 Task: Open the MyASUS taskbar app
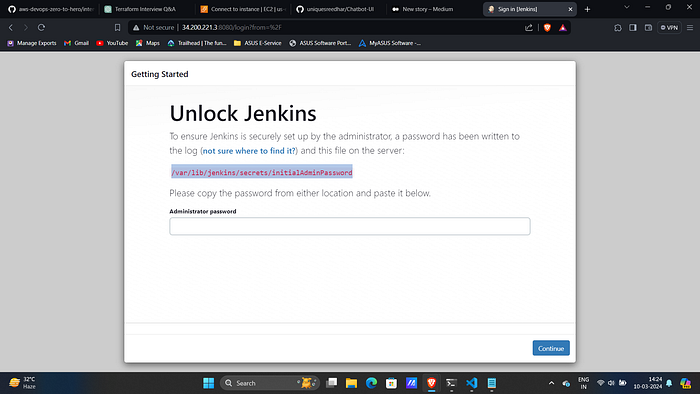pyautogui.click(x=411, y=383)
